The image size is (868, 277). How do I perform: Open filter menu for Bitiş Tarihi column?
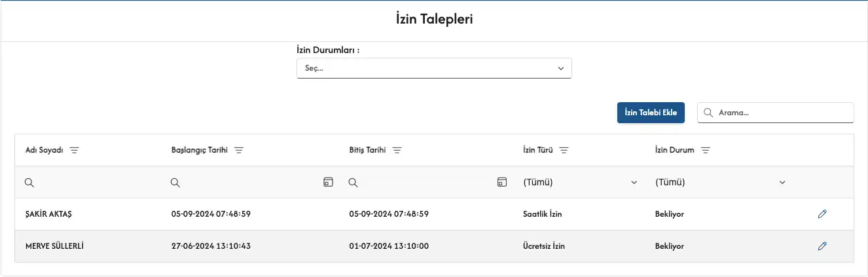[397, 150]
